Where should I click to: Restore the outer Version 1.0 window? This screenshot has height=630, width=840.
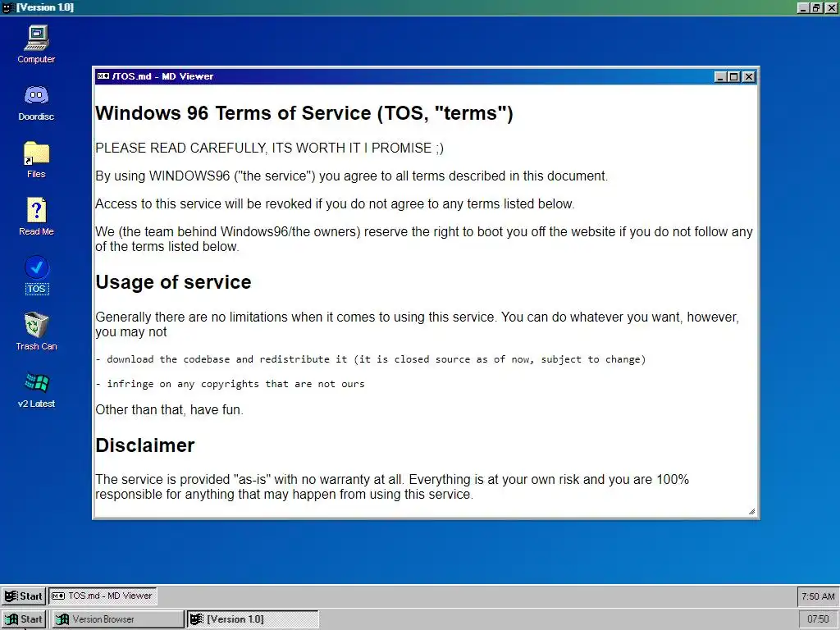pos(816,7)
